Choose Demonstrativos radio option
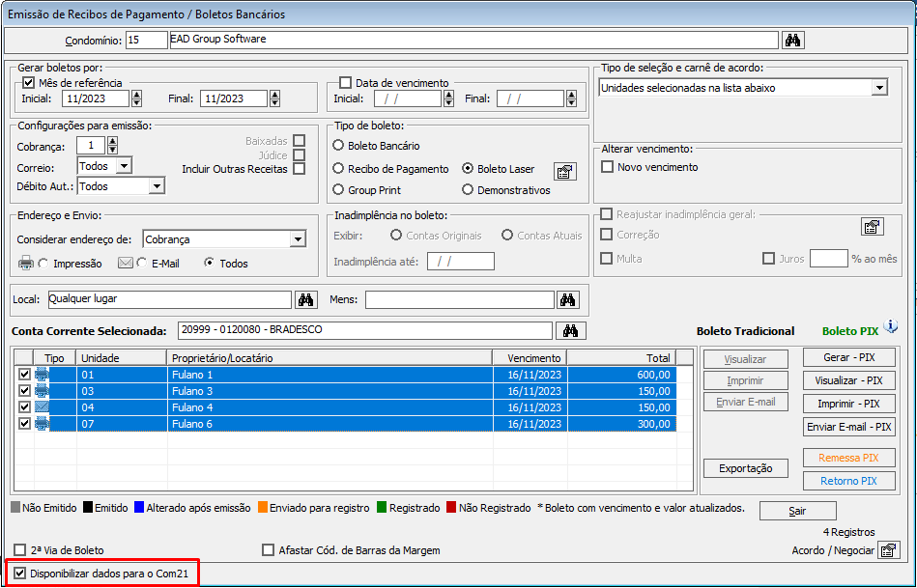Image resolution: width=917 pixels, height=588 pixels. coord(468,190)
